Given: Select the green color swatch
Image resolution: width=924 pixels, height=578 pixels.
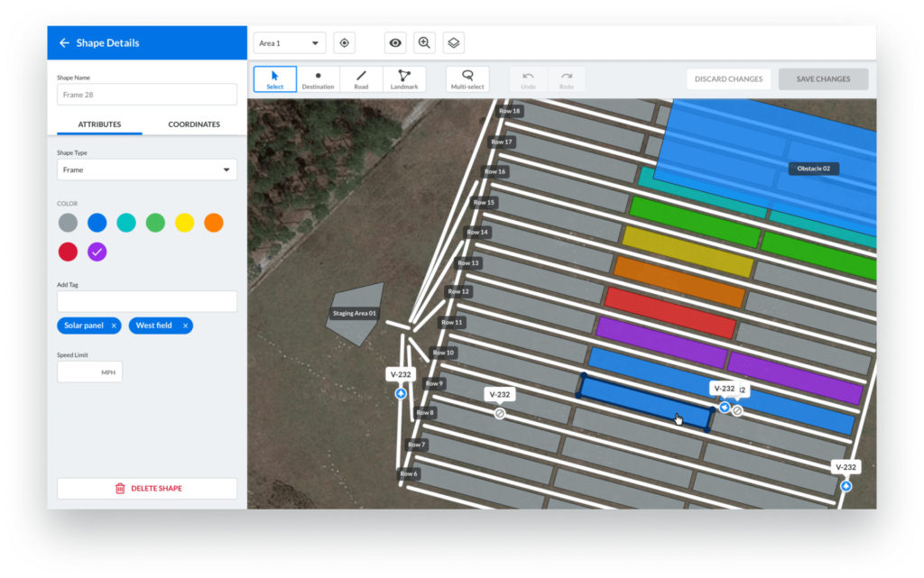Looking at the screenshot, I should pos(155,223).
